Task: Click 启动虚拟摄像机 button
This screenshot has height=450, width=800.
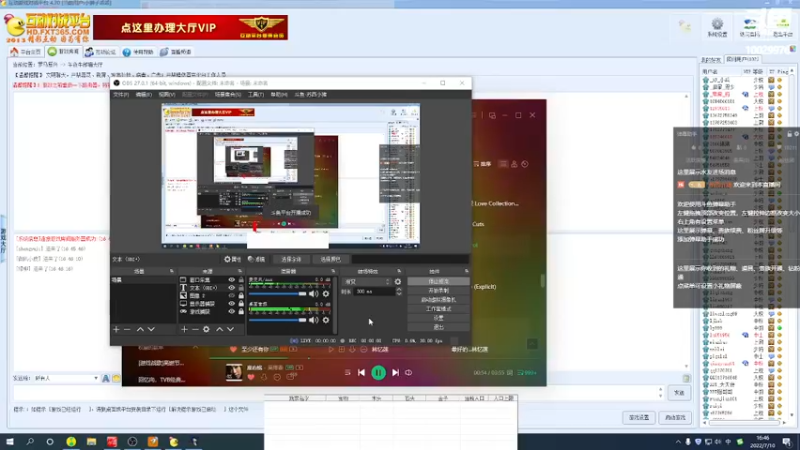Action: coord(438,300)
